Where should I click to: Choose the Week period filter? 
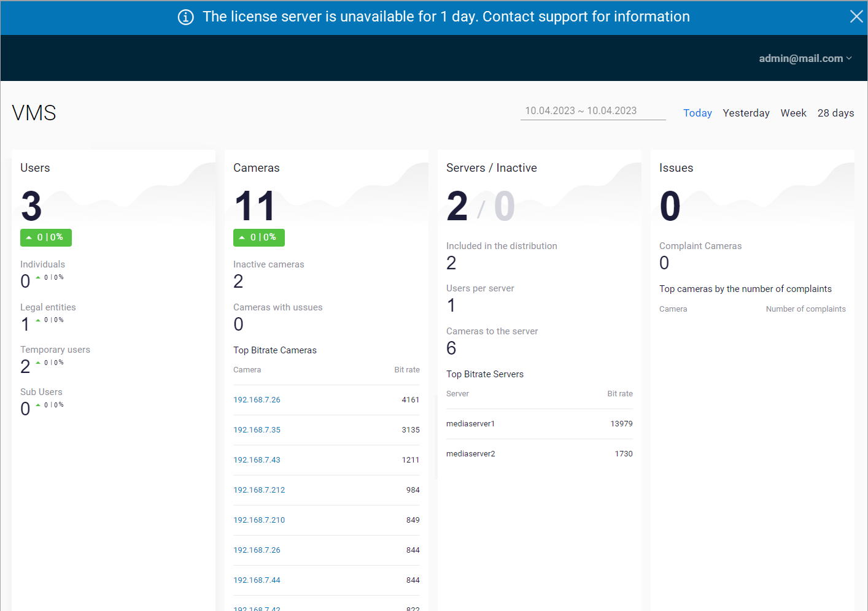tap(793, 113)
